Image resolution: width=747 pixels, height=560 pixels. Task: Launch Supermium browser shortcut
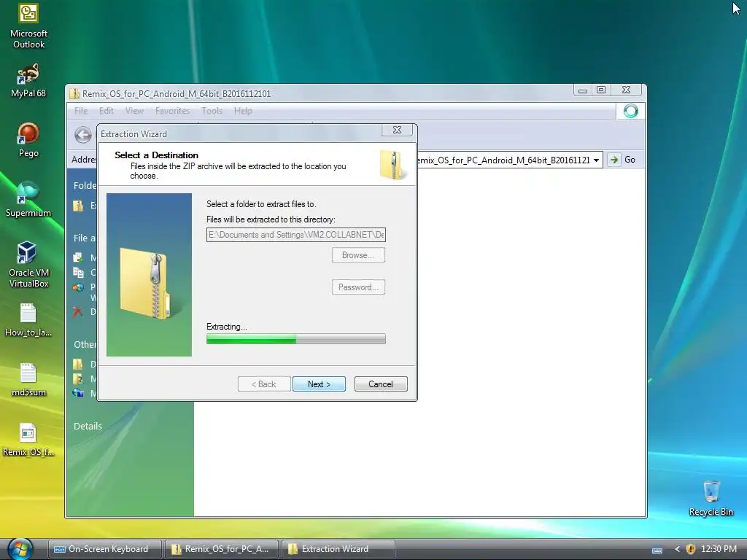pyautogui.click(x=28, y=200)
